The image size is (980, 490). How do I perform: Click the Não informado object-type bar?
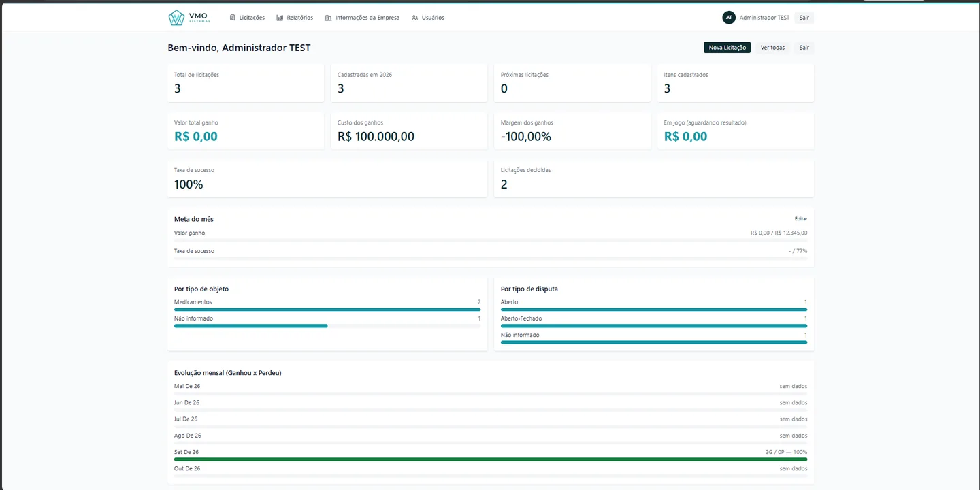coord(327,326)
